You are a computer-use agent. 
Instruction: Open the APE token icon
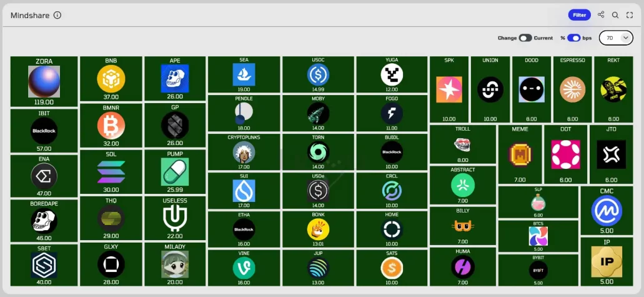[x=175, y=79]
